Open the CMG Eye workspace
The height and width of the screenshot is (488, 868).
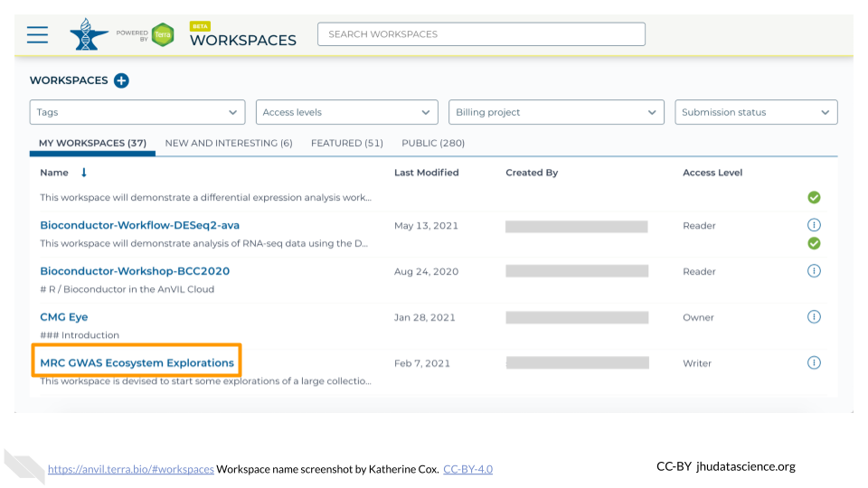63,317
